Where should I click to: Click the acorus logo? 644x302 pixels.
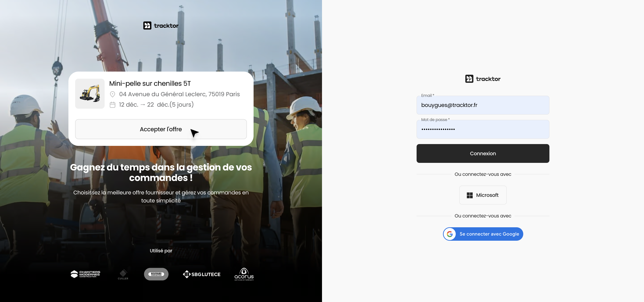click(244, 274)
